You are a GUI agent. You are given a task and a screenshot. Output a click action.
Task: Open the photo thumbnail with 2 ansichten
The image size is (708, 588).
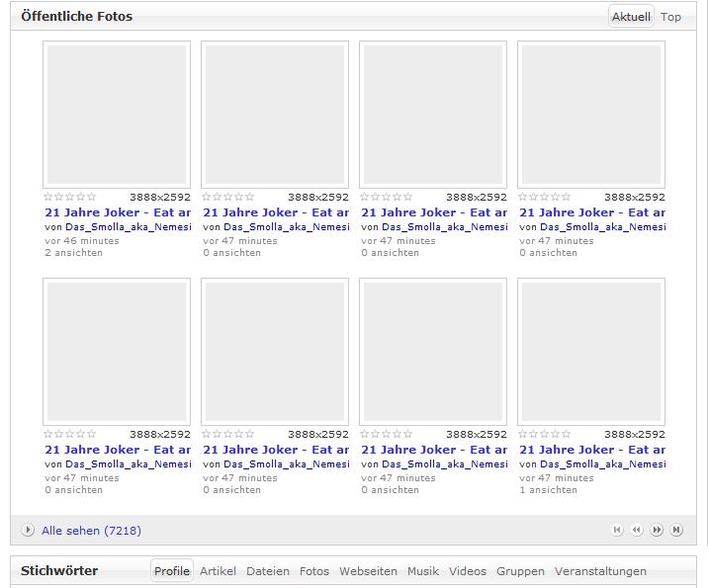coord(117,115)
